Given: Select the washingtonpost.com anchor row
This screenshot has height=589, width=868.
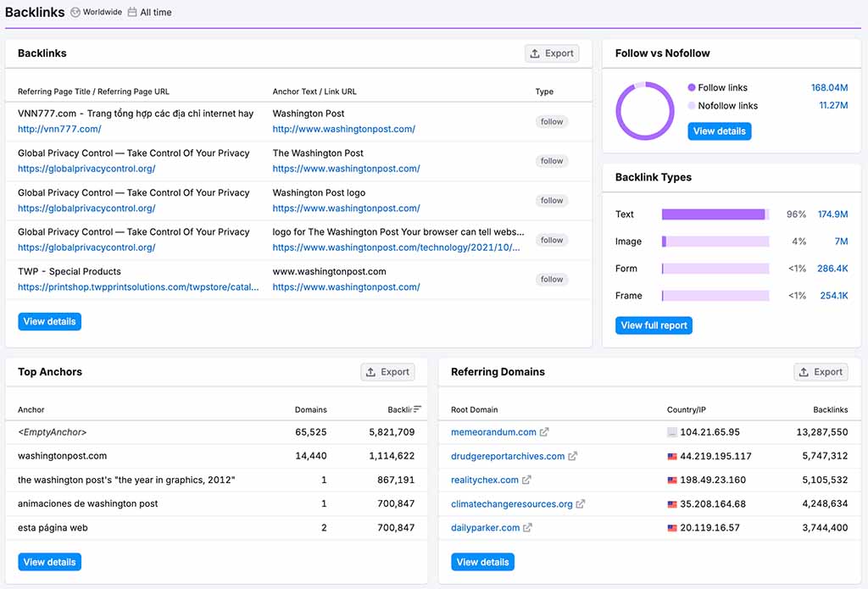Looking at the screenshot, I should (216, 456).
